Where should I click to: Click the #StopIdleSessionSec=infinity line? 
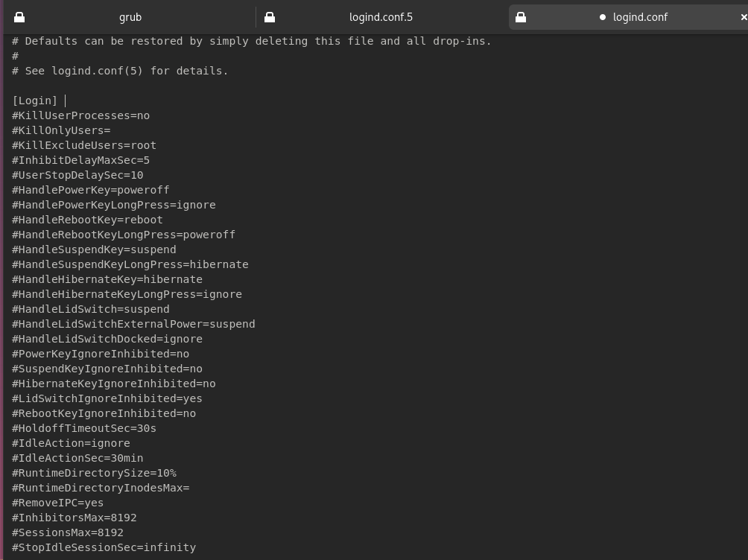point(104,547)
